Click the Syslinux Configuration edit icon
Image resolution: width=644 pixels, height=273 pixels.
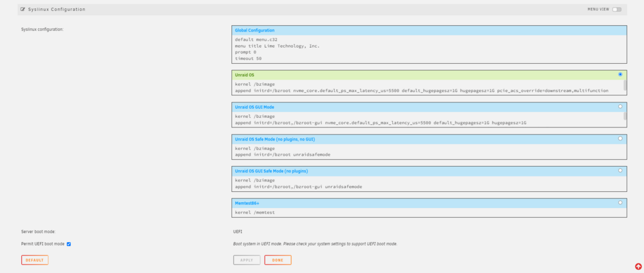pyautogui.click(x=23, y=9)
